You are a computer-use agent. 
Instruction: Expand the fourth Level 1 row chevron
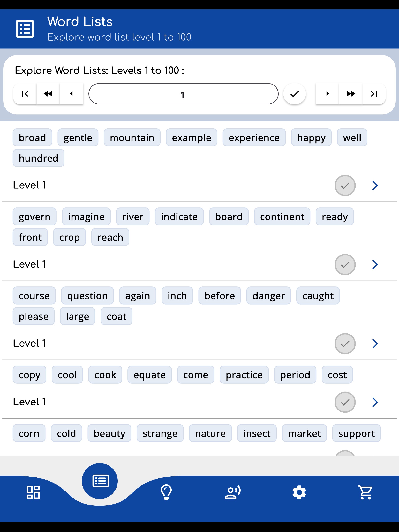click(x=375, y=402)
